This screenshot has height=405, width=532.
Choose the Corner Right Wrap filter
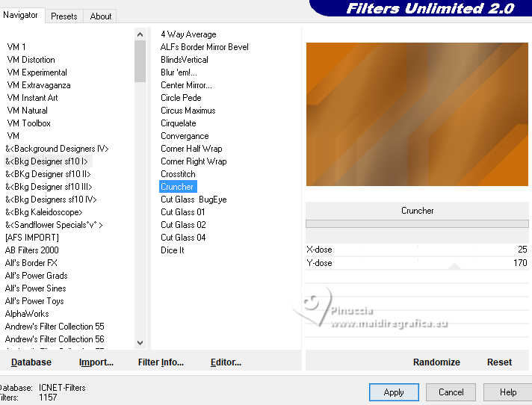click(x=194, y=161)
